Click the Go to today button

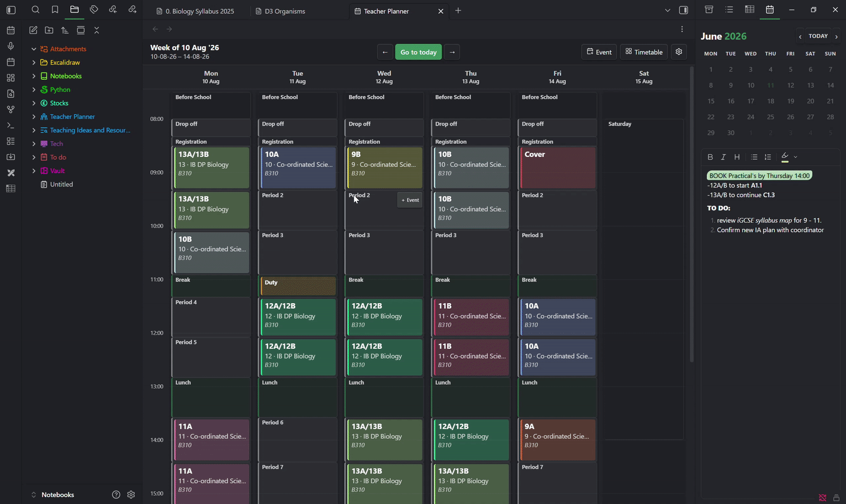418,52
